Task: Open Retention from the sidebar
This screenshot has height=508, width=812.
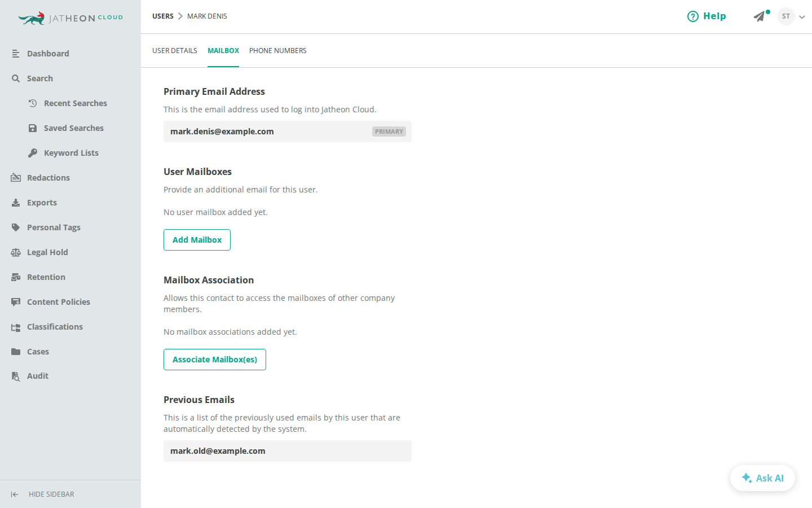Action: pos(46,277)
